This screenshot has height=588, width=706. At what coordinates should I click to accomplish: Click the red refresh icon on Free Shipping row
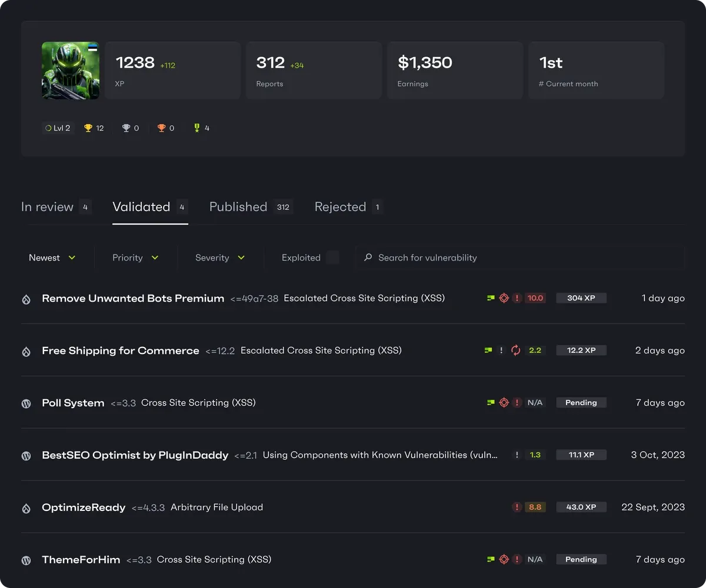(x=515, y=350)
